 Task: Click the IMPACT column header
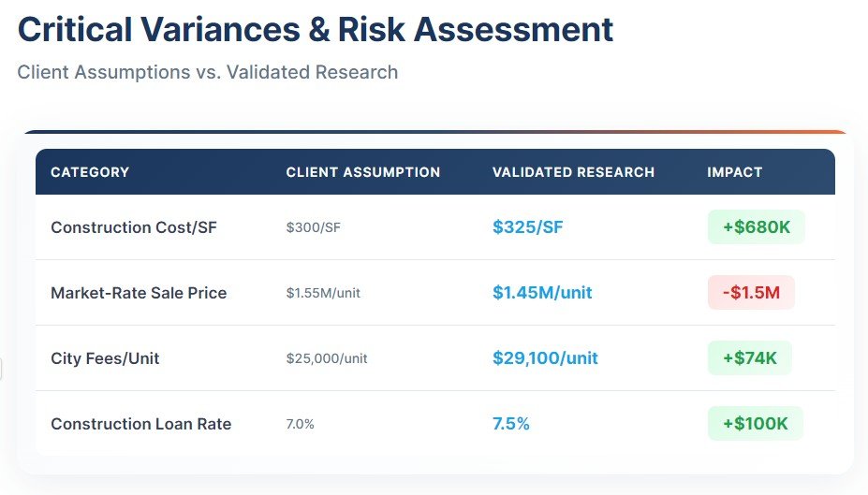tap(735, 172)
